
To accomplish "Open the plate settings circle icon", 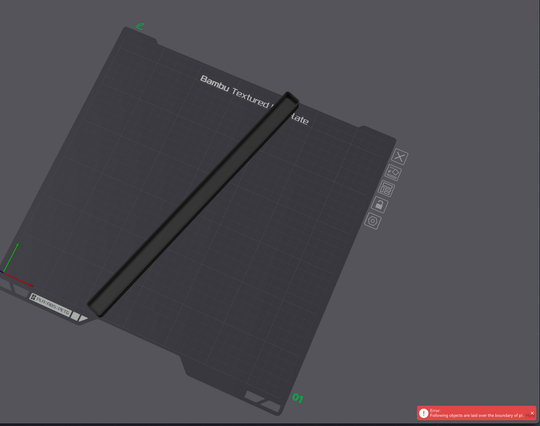I will 373,221.
